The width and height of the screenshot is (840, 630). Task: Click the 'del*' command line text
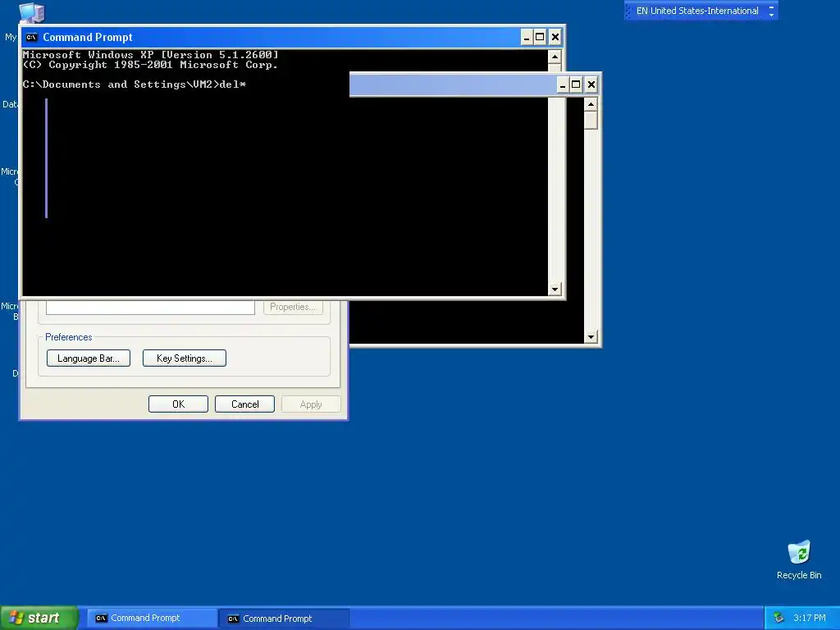pyautogui.click(x=233, y=84)
